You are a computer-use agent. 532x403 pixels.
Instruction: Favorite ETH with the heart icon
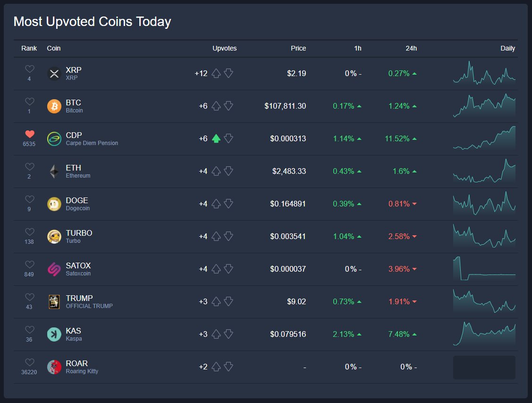[x=30, y=167]
